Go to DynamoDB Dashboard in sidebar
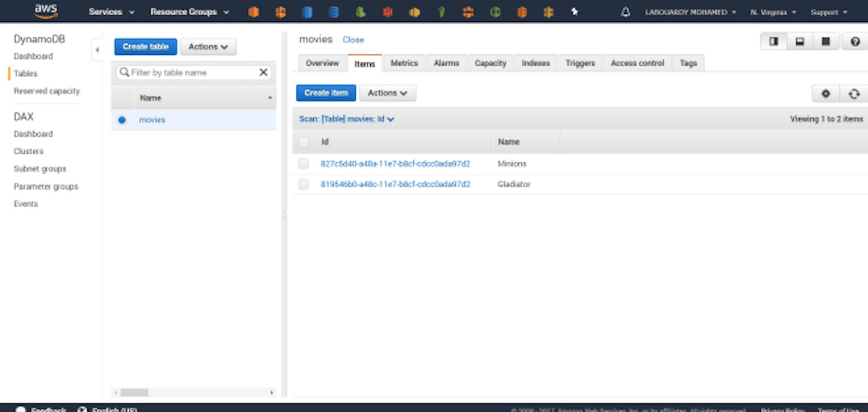 [x=33, y=56]
